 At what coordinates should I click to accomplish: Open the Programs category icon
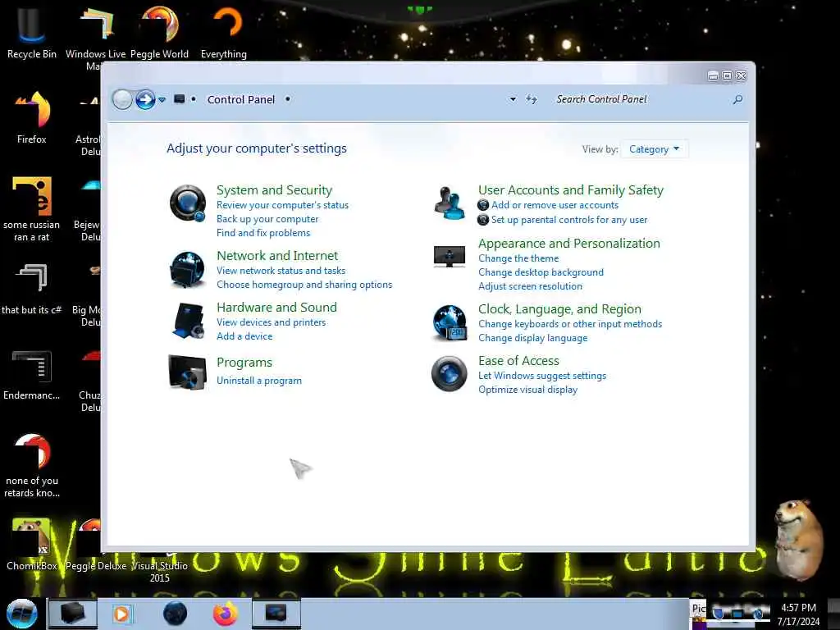point(187,372)
